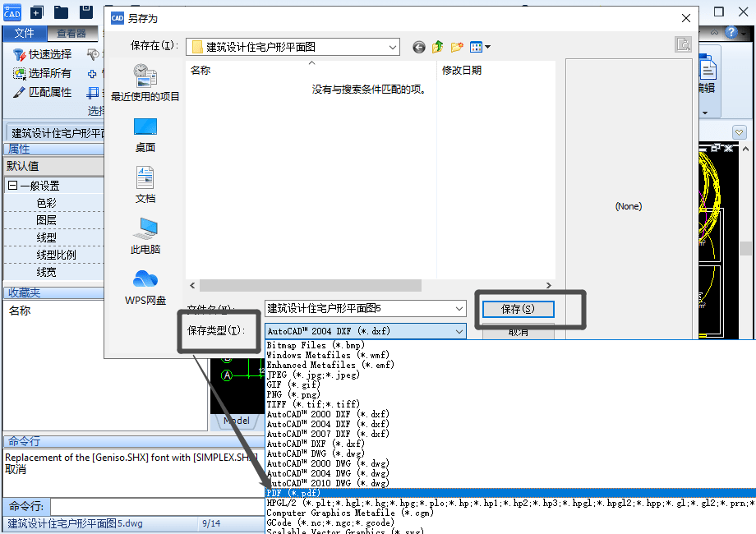Click the save disk icon in title bar
The image size is (756, 534).
coord(85,12)
